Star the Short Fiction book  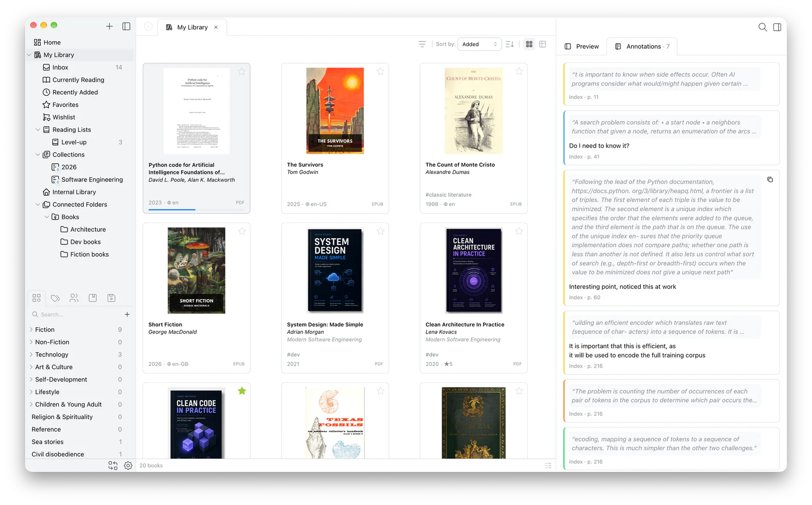point(242,231)
